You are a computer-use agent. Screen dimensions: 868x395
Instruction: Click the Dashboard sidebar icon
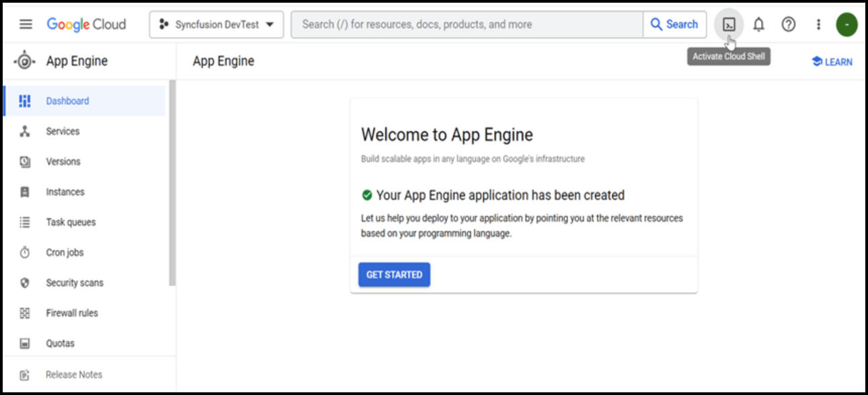click(x=25, y=101)
